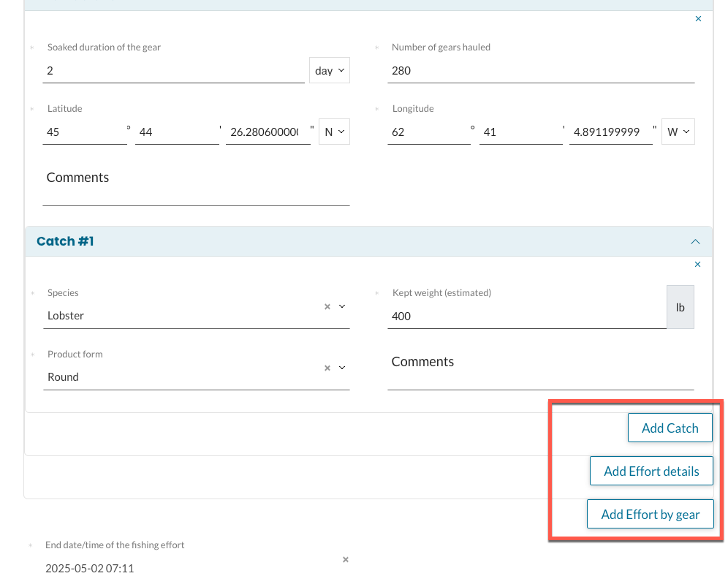Image resolution: width=728 pixels, height=576 pixels.
Task: Clear the Lobster species selection
Action: click(327, 307)
